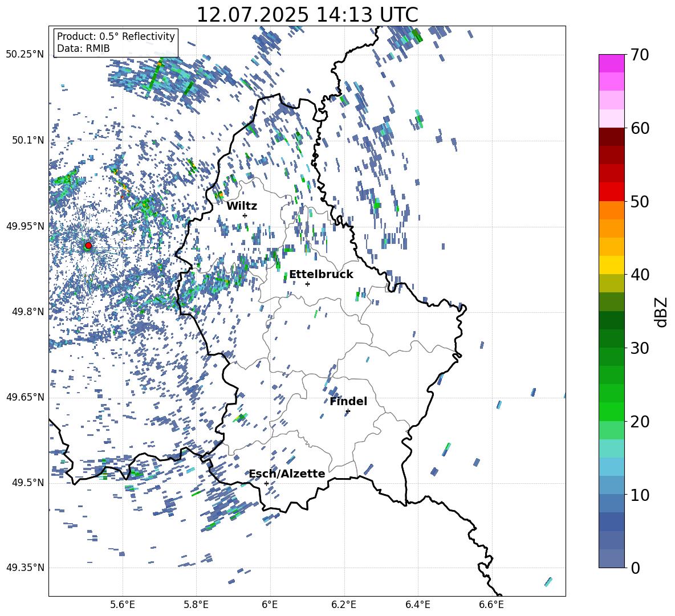The width and height of the screenshot is (675, 616).
Task: Click the colorbar tick label 0
Action: 635,568
